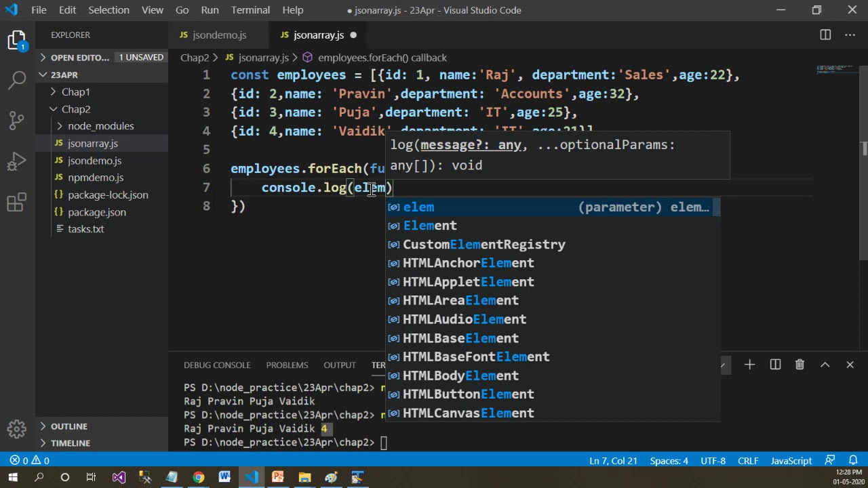Viewport: 868px width, 488px height.
Task: Maximize the panel with the up chevron
Action: tap(825, 365)
